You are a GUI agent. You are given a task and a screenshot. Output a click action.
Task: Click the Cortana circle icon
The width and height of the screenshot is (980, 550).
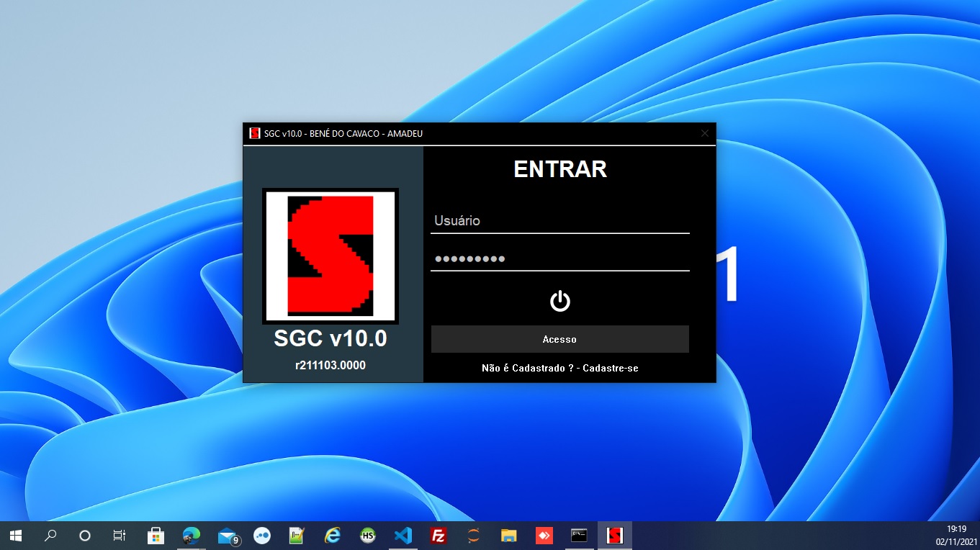click(85, 536)
